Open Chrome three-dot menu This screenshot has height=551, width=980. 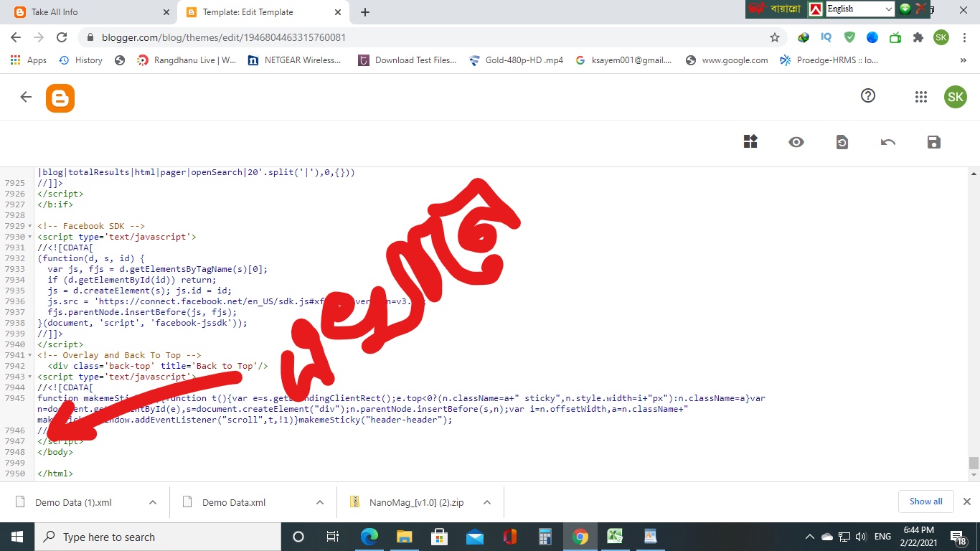point(963,37)
